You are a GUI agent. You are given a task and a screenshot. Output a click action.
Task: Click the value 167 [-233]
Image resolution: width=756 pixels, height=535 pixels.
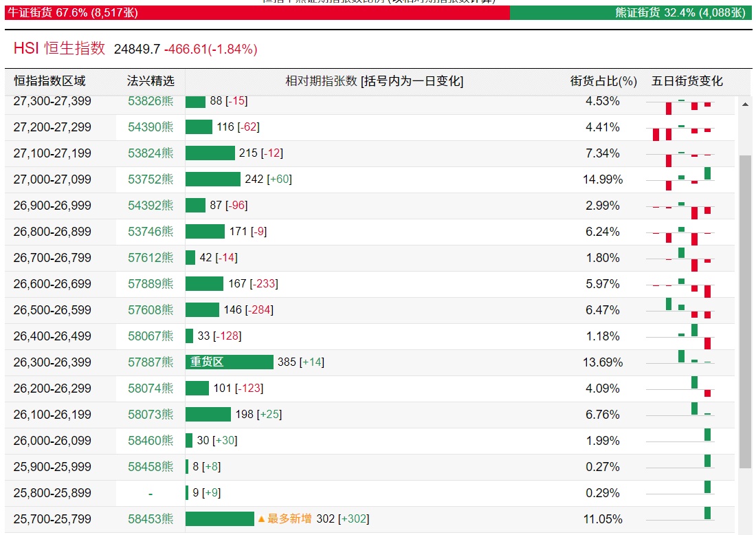(x=253, y=284)
